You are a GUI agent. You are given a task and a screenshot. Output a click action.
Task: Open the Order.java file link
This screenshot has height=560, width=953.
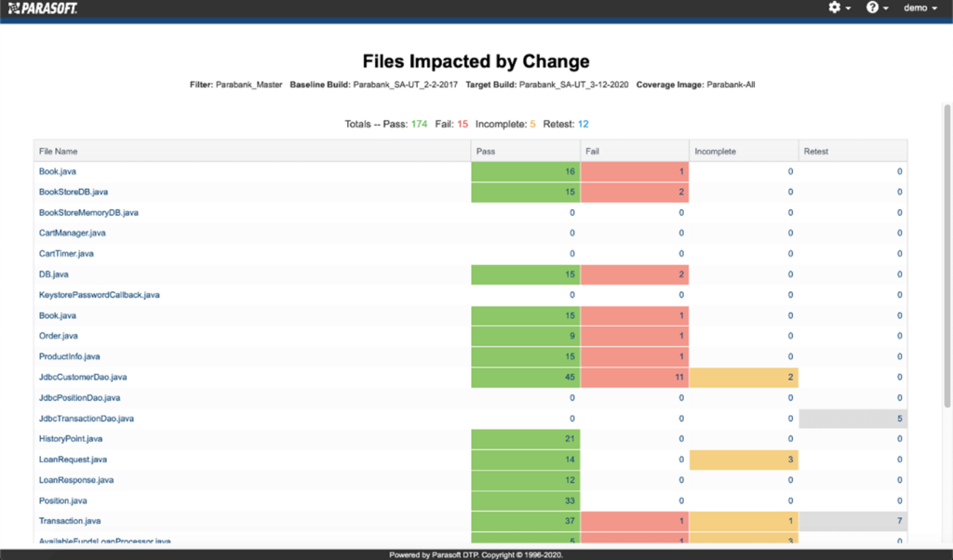tap(59, 335)
